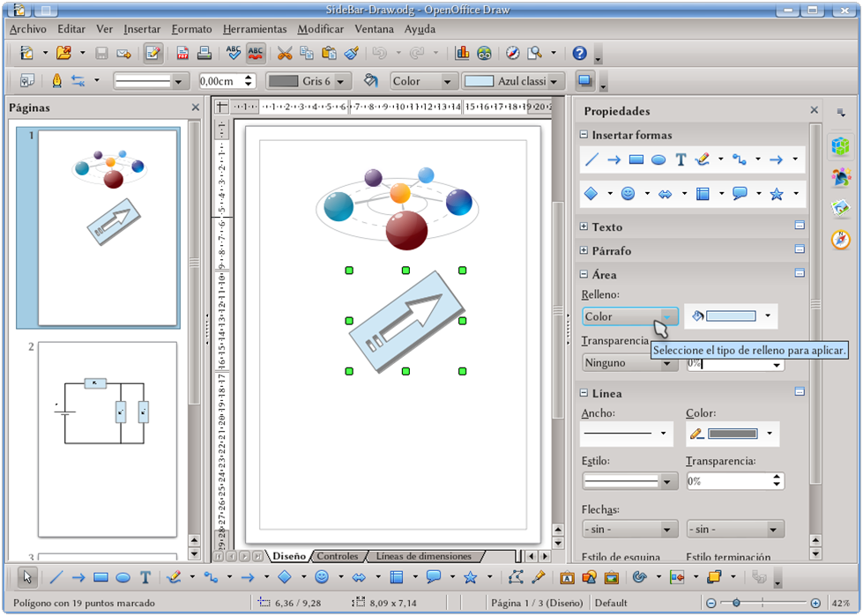Click the line color swatch in sidebar
Image resolution: width=863 pixels, height=616 pixels.
tap(733, 434)
